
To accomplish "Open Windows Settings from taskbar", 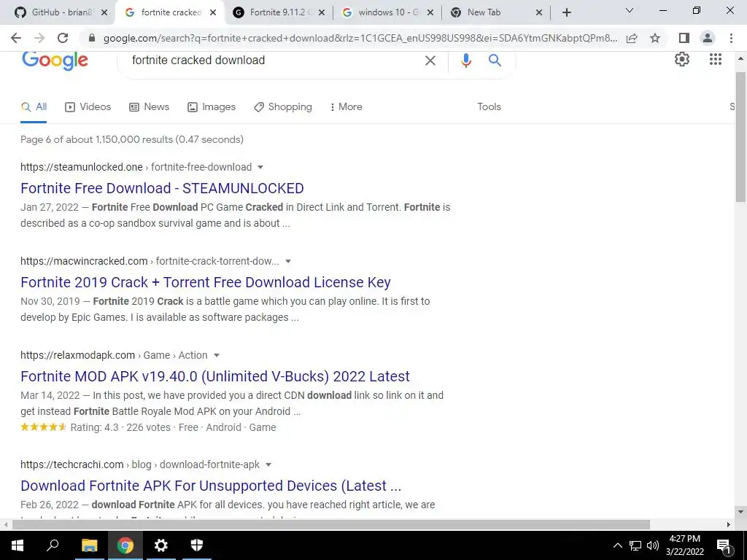I will [x=161, y=545].
